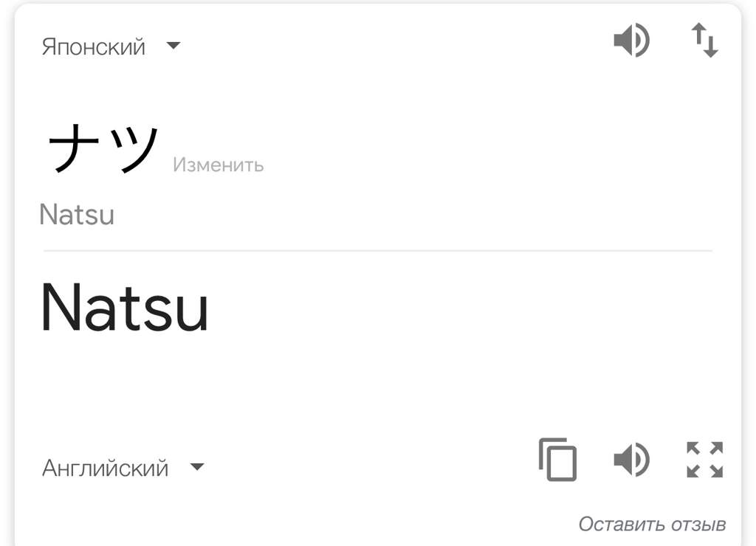Swap source and target languages

[705, 40]
